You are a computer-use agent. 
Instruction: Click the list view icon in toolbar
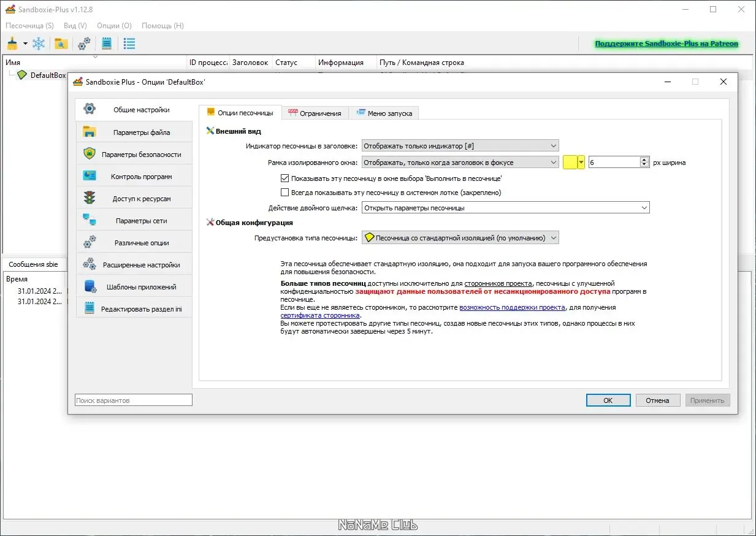(x=129, y=44)
